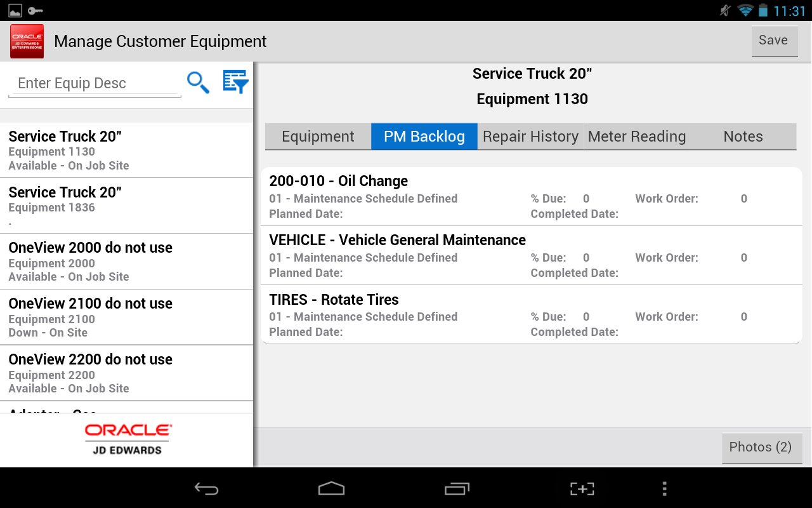Select OneView 2200 do not use
The height and width of the screenshot is (508, 812).
pyautogui.click(x=127, y=373)
